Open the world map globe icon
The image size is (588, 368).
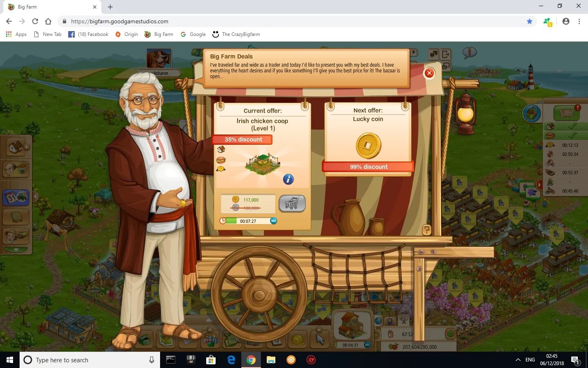[532, 113]
